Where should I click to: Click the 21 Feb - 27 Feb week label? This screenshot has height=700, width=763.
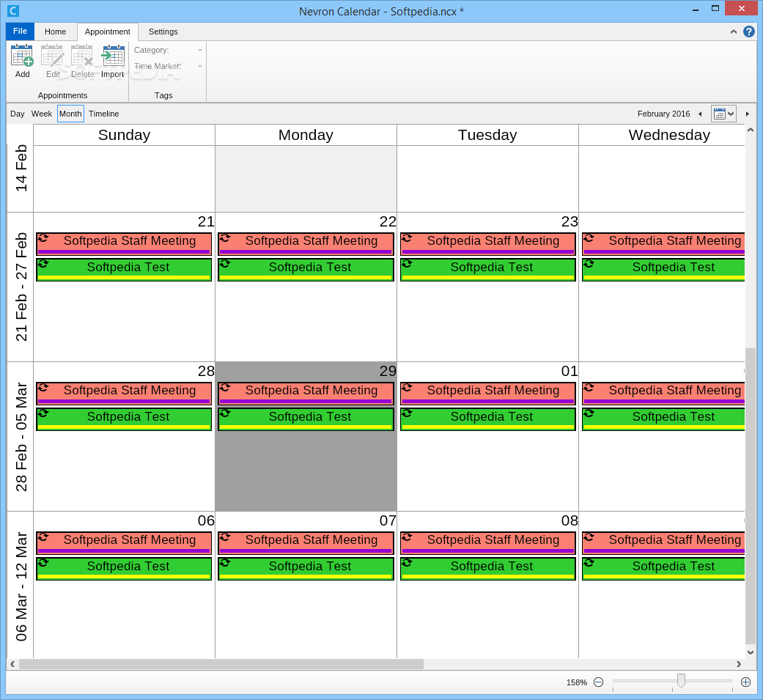click(x=21, y=287)
